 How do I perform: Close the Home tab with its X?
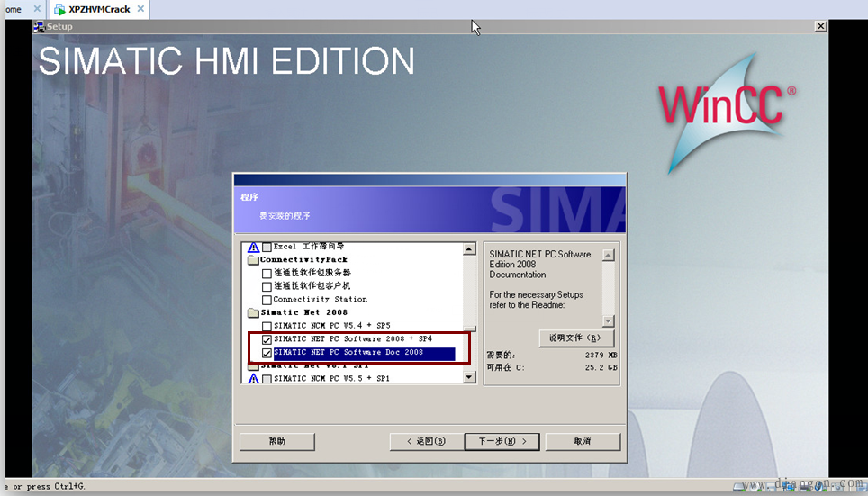pos(37,10)
